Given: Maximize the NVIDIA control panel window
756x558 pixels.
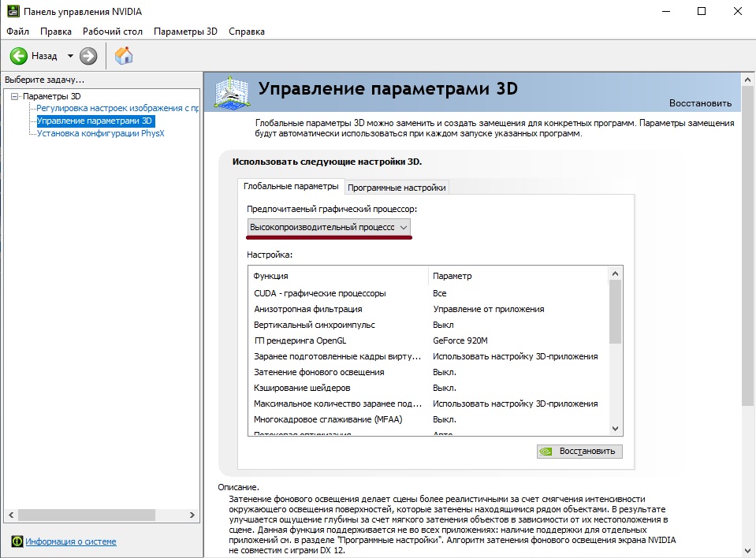Looking at the screenshot, I should pos(702,11).
